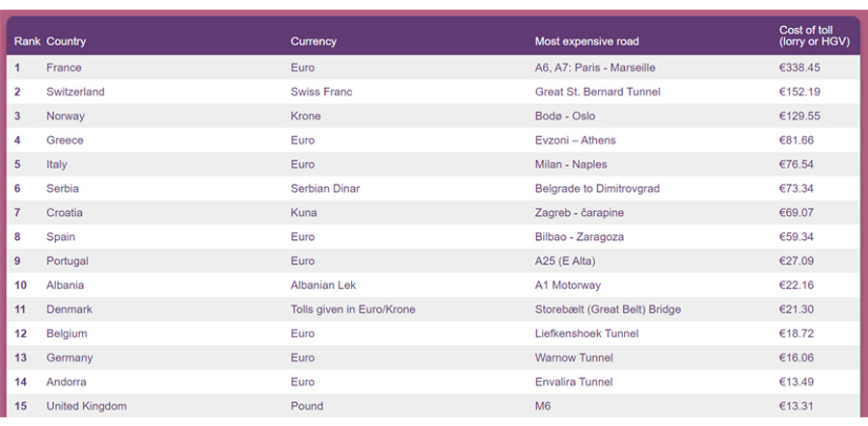The width and height of the screenshot is (868, 426).
Task: Select the Serbian Dinar currency cell
Action: [x=325, y=188]
